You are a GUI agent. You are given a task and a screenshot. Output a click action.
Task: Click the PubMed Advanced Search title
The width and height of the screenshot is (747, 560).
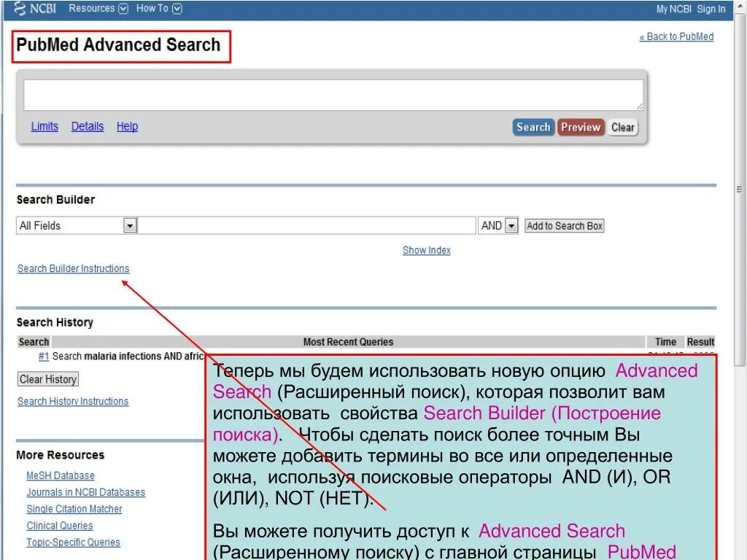119,44
